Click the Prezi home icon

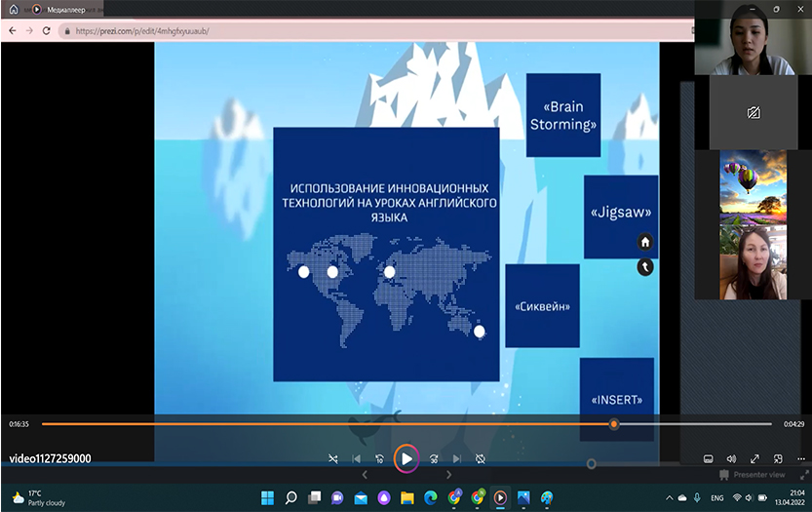pos(644,242)
